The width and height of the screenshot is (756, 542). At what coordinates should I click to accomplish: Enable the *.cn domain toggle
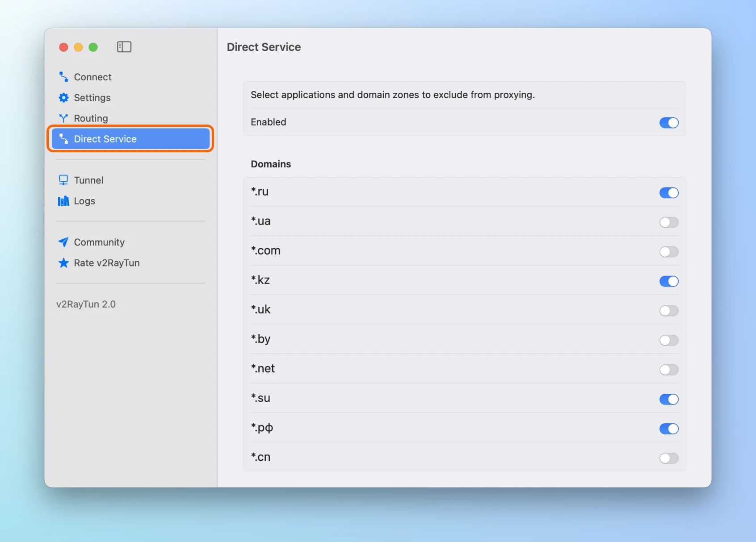click(668, 458)
